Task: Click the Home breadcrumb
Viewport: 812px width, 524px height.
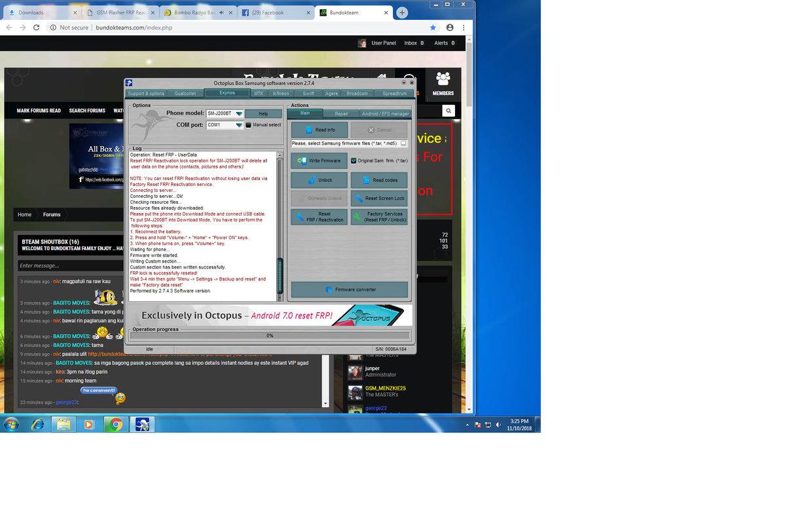Action: [24, 214]
